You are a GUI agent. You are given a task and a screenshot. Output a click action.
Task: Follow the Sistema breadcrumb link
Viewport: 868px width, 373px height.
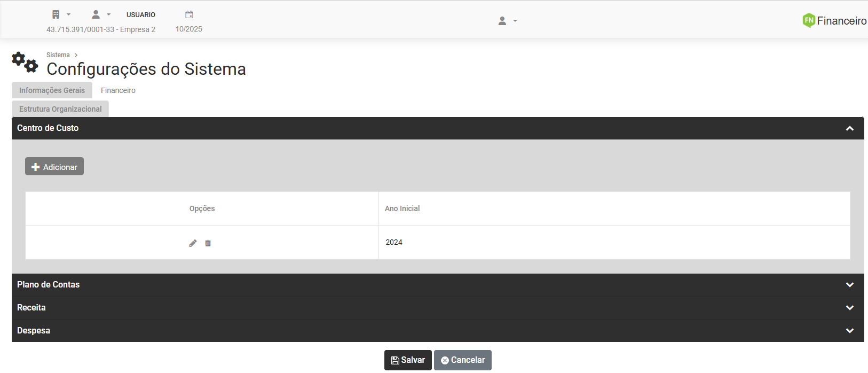click(58, 55)
